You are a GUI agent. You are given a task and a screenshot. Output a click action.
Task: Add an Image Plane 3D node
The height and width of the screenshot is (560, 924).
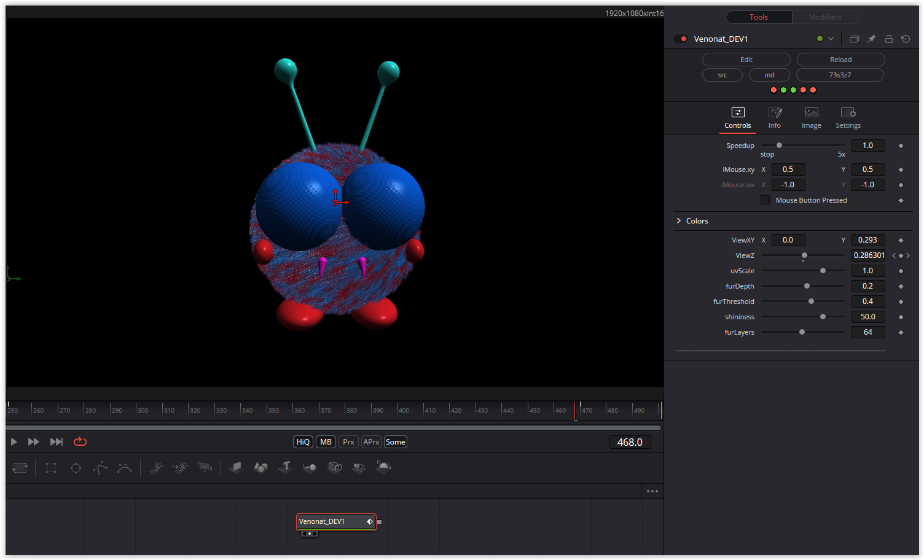tap(236, 468)
